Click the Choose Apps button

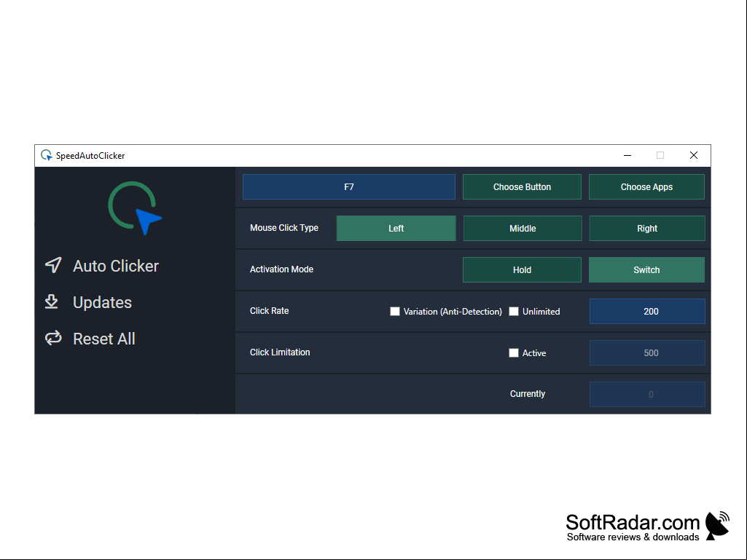[646, 186]
